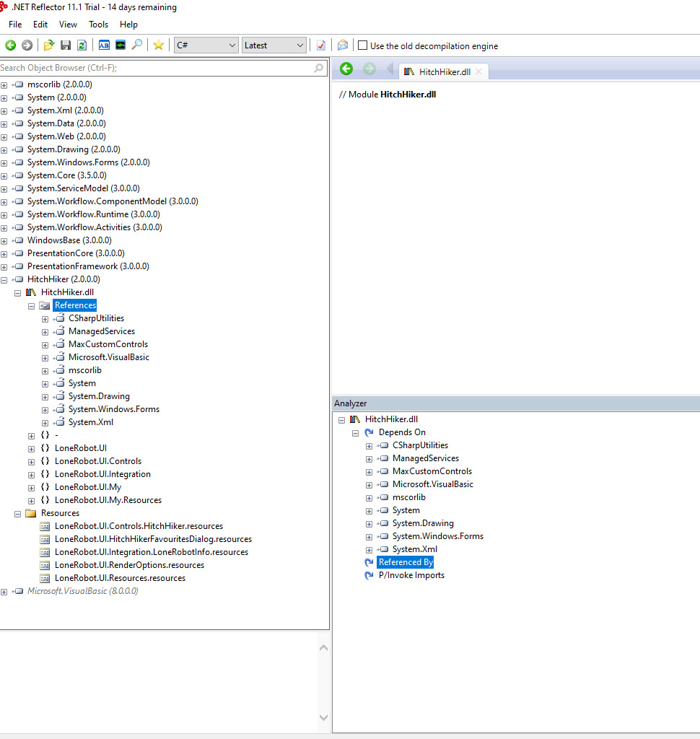Viewport: 700px width, 739px height.
Task: Close the HitchHiker.dll tab
Action: click(x=478, y=71)
